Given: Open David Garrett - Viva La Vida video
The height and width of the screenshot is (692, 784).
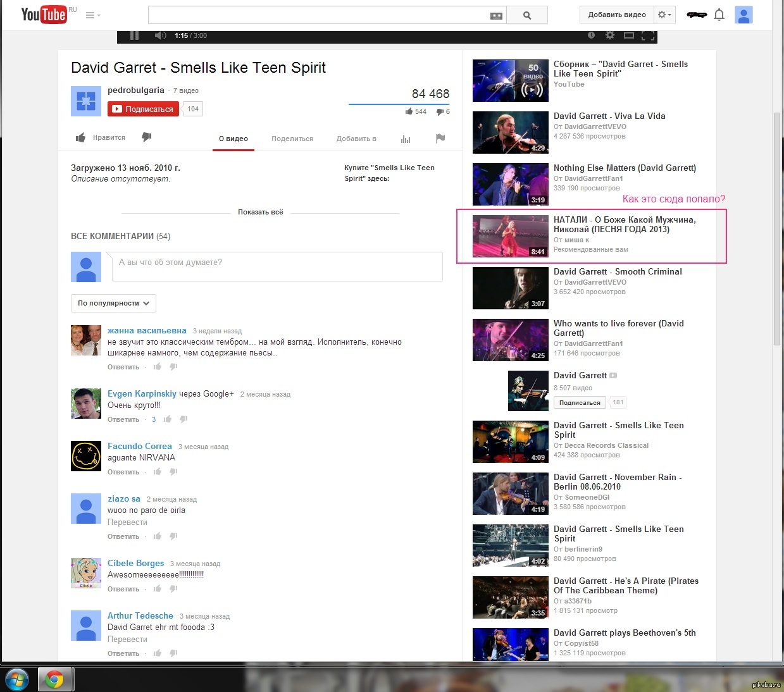Looking at the screenshot, I should [609, 116].
